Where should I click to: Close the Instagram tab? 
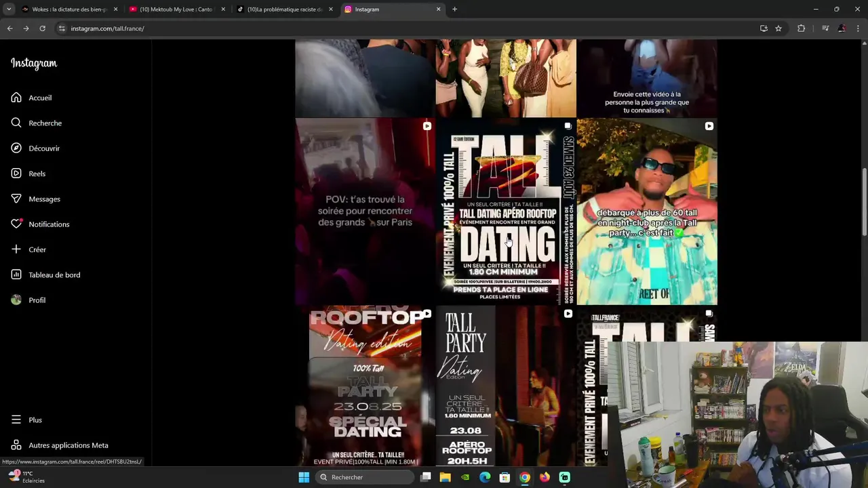coord(438,9)
